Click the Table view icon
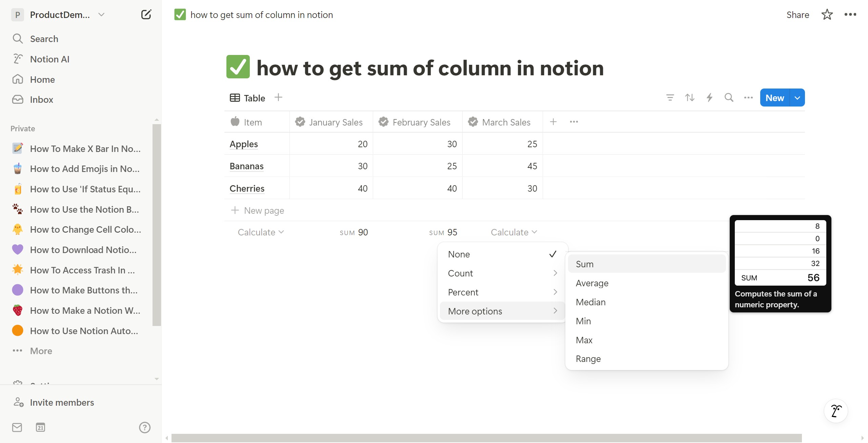This screenshot has height=443, width=868. [235, 98]
